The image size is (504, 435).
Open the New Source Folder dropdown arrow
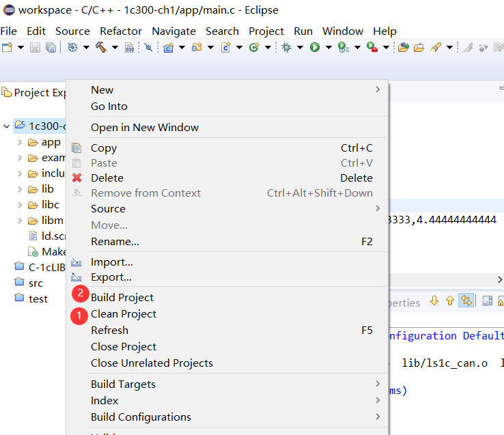(211, 48)
